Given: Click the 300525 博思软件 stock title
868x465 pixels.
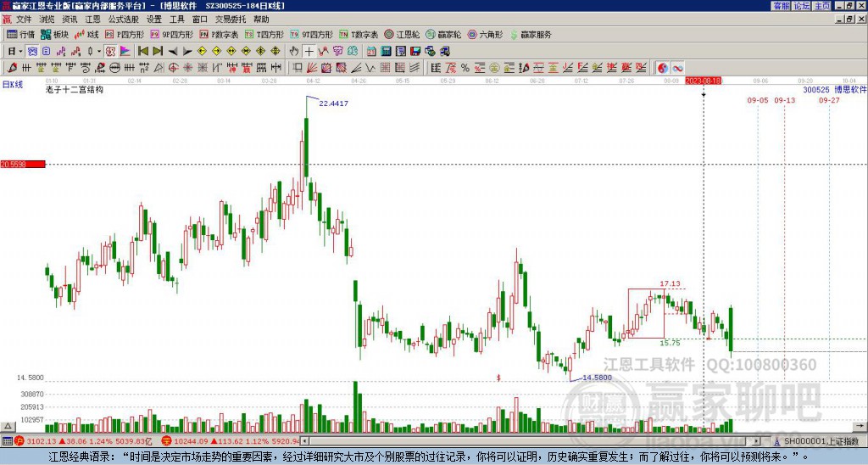Looking at the screenshot, I should click(834, 89).
